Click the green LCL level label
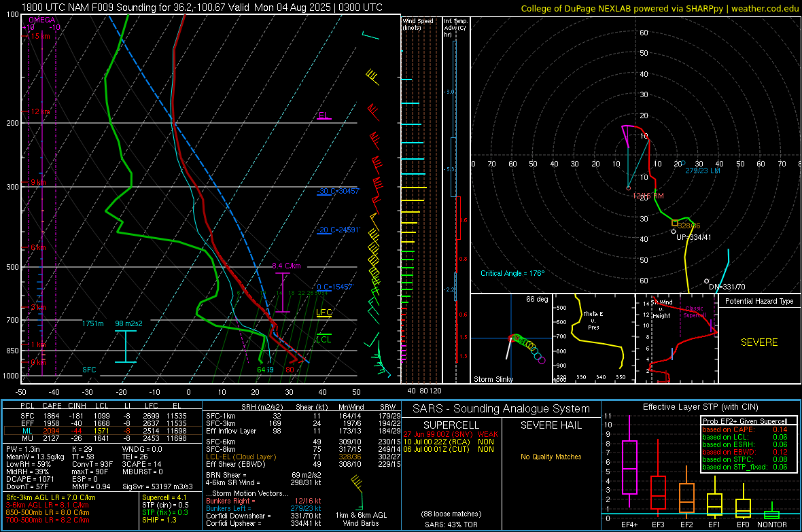Viewport: 802px width, 532px height. point(324,339)
